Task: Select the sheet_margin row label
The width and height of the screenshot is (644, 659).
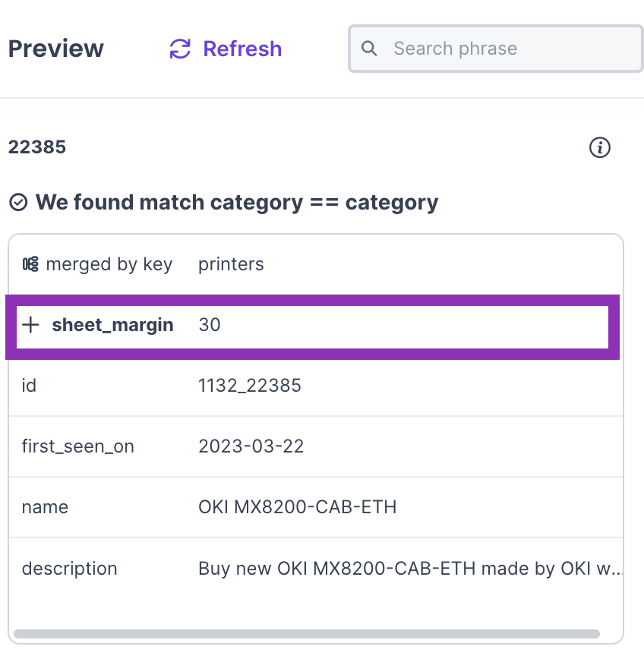Action: click(112, 325)
